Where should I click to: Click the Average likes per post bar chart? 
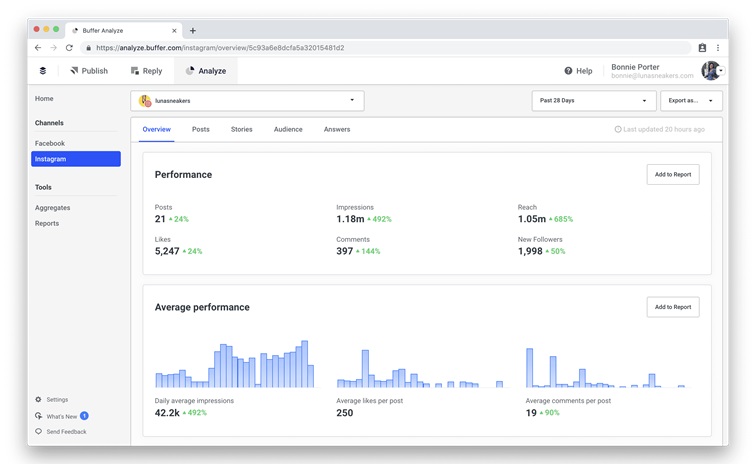(x=420, y=368)
